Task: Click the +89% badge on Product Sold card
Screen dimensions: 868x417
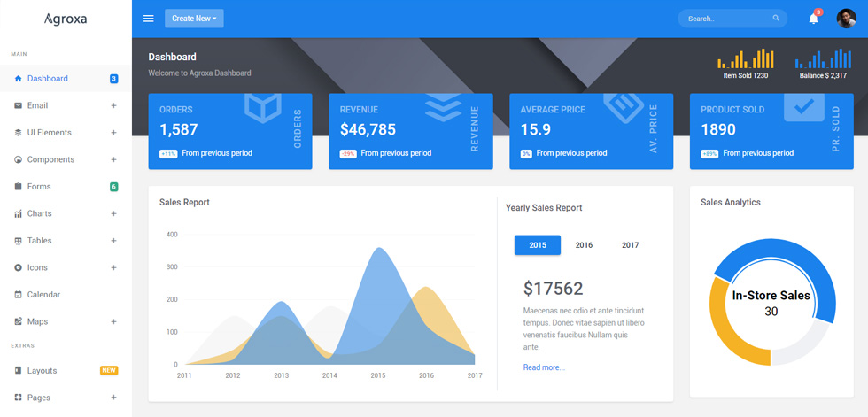Action: tap(709, 154)
